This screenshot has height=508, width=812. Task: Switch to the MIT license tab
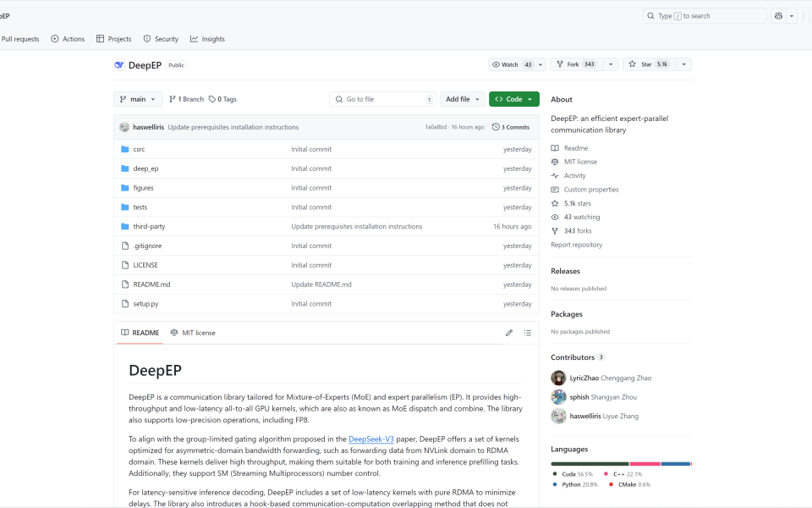(x=193, y=333)
